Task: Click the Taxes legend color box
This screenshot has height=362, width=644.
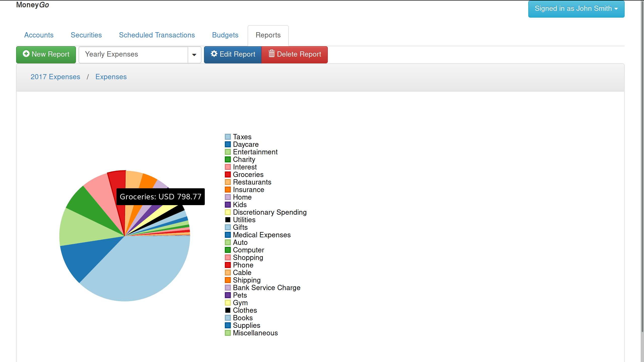Action: (x=228, y=137)
